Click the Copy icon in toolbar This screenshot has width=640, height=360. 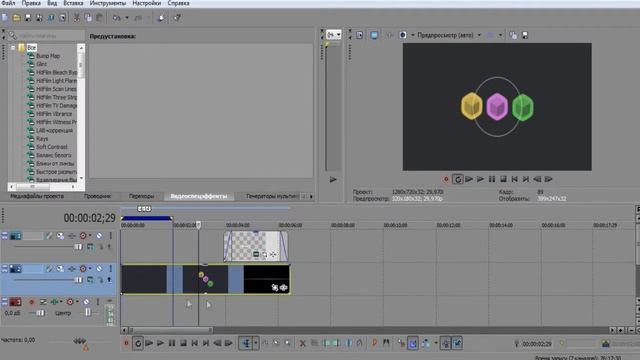coord(88,18)
